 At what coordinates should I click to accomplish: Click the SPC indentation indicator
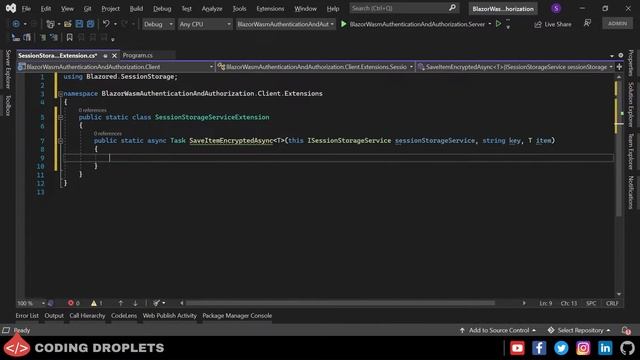591,303
